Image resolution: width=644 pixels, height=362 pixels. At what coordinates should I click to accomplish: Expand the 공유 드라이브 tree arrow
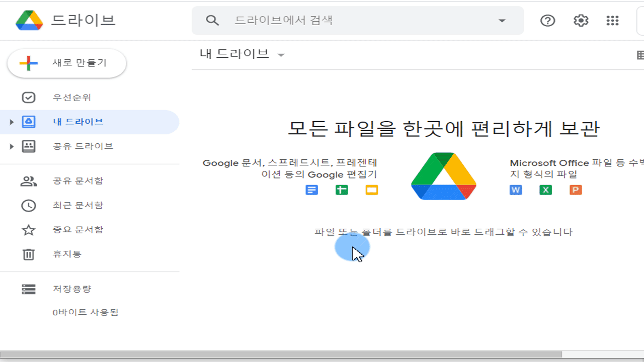click(x=12, y=146)
